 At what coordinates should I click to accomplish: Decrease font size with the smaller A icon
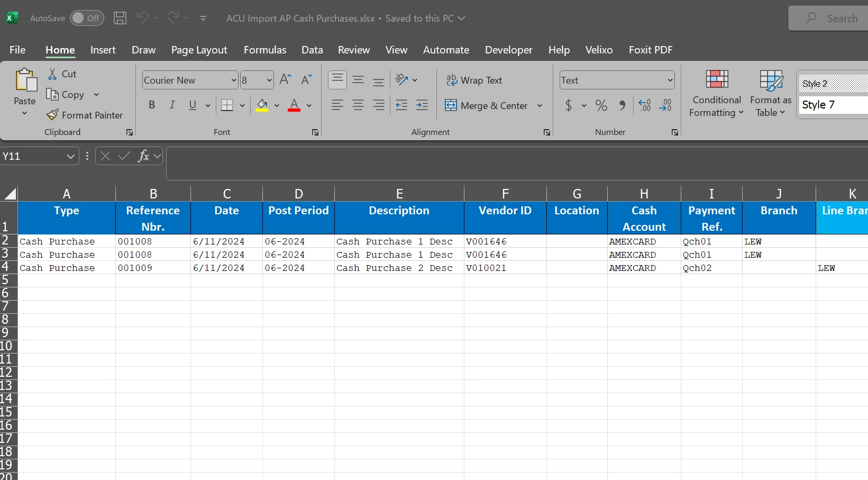tap(306, 80)
